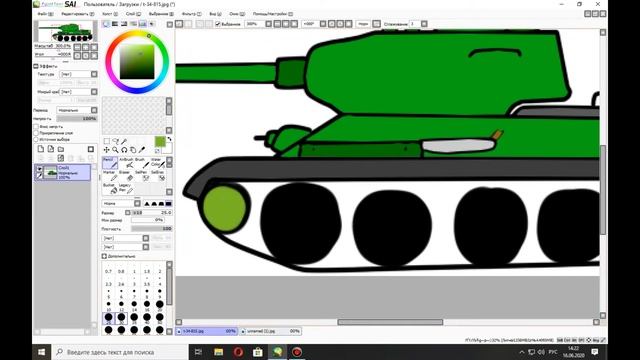The image size is (640, 360).
Task: Adjust the Непрозрачность layer opacity slider
Action: 77,118
